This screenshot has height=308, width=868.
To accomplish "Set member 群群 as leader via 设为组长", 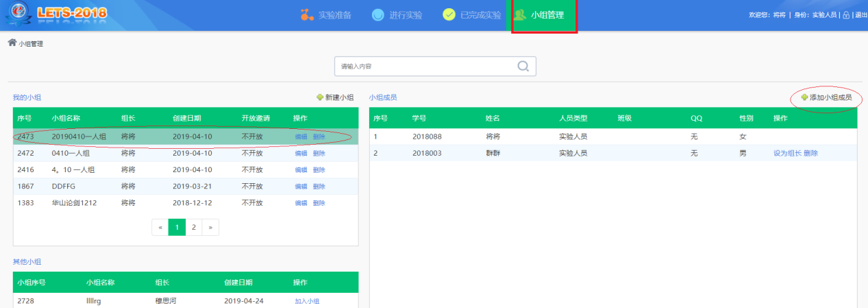I will tap(787, 154).
